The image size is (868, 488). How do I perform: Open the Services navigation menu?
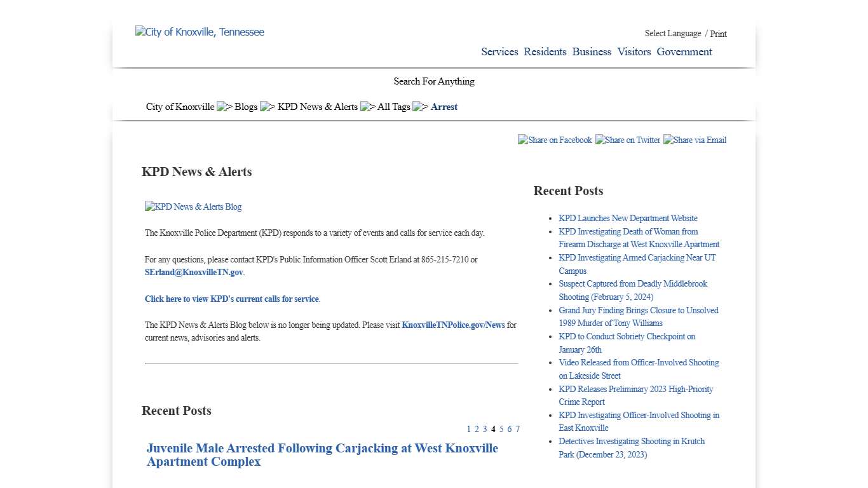pos(499,52)
